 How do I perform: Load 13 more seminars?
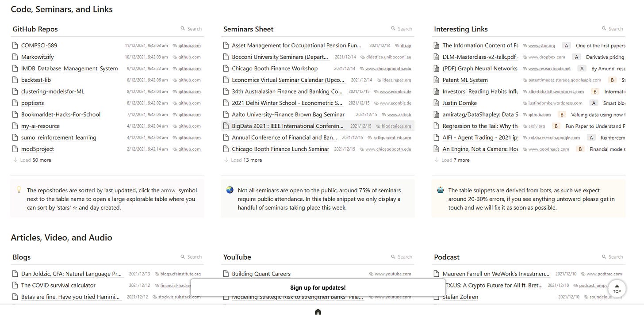pyautogui.click(x=243, y=160)
